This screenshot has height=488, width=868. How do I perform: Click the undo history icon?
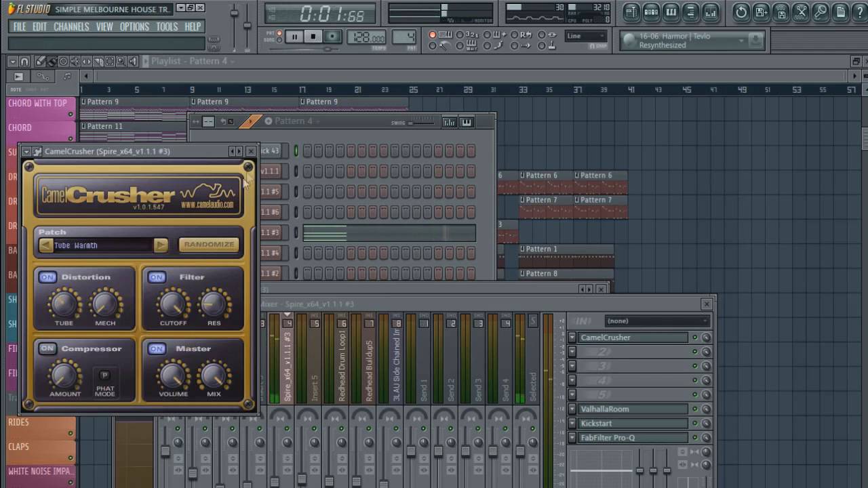coord(741,12)
